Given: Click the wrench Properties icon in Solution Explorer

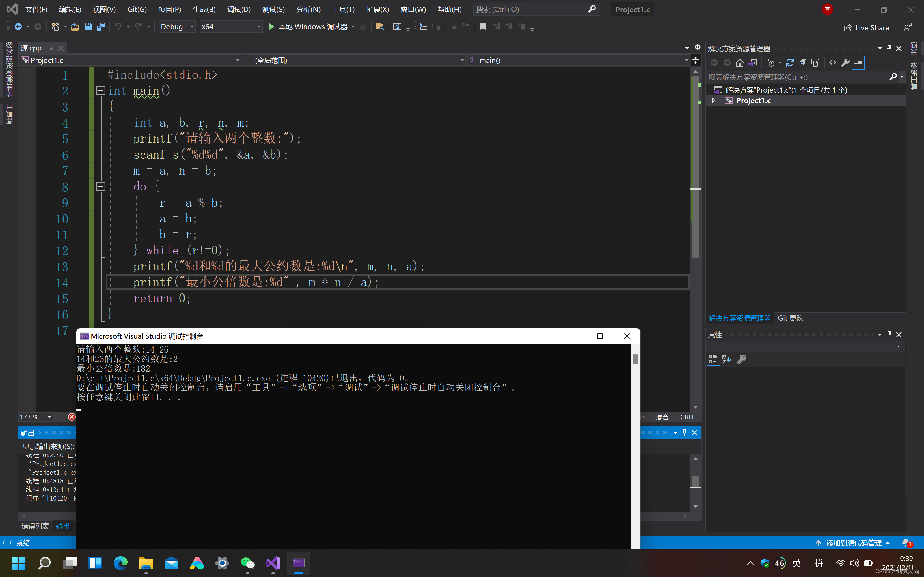Looking at the screenshot, I should coord(845,63).
